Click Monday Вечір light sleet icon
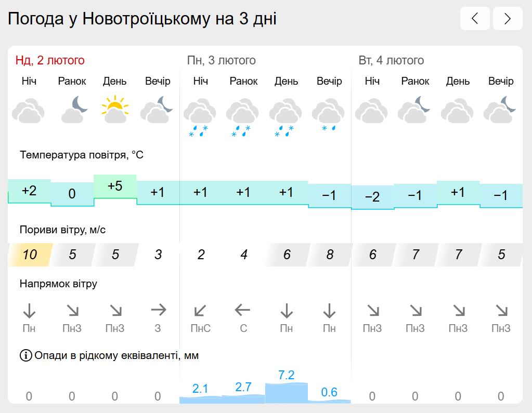 click(329, 115)
